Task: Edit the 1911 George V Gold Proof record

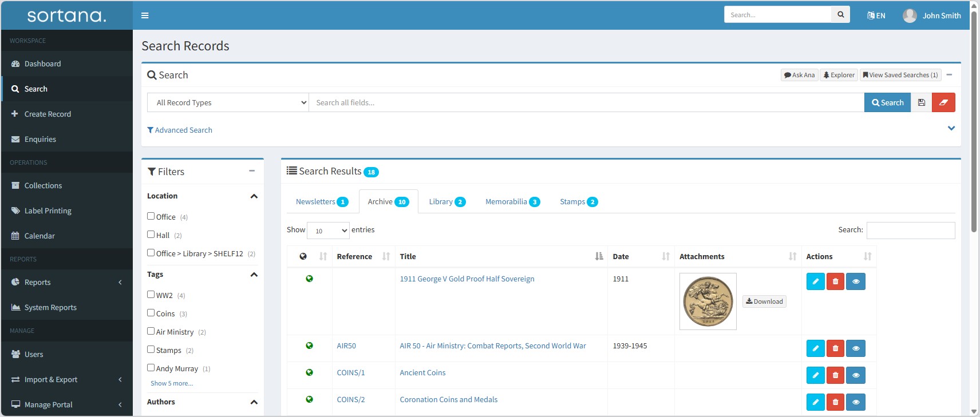Action: [x=816, y=281]
